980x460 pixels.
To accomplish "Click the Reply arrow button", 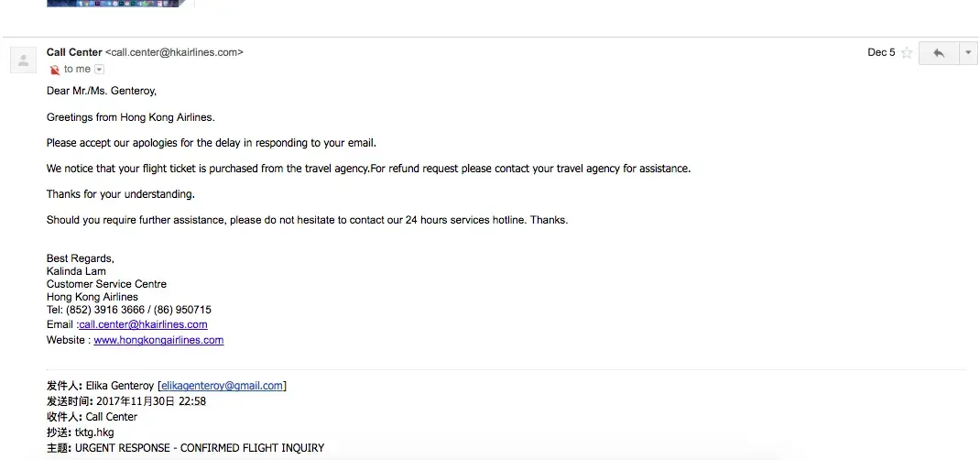I will 938,53.
